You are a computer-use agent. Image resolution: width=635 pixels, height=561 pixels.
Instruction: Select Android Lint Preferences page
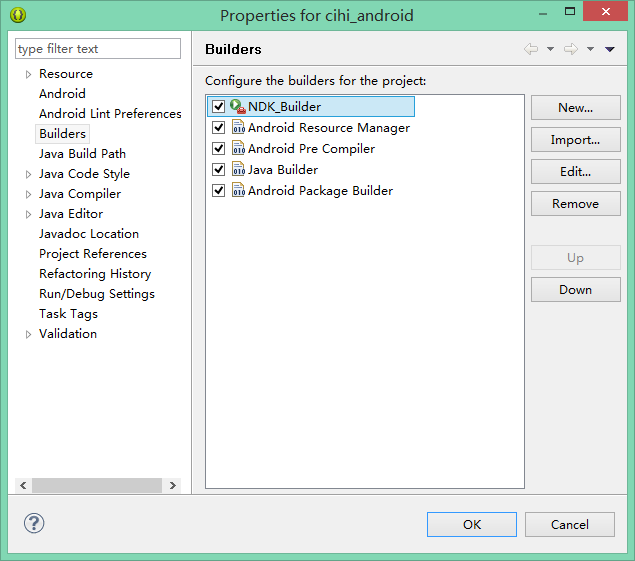click(110, 113)
